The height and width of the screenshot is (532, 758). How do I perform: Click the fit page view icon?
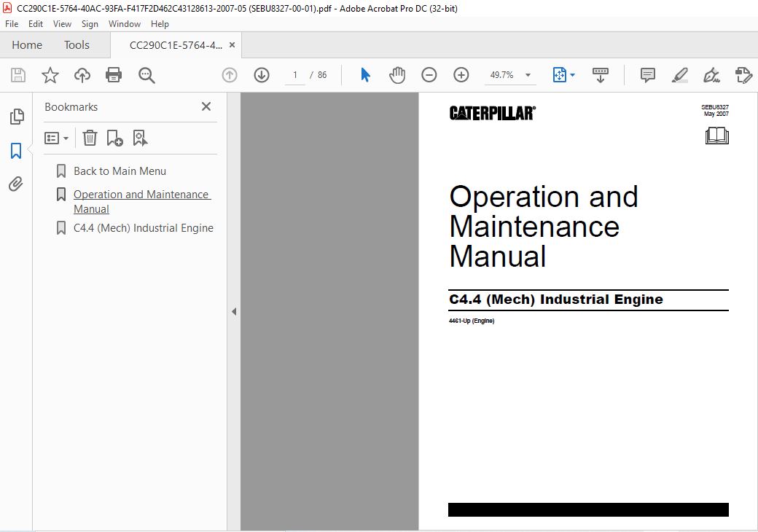click(559, 75)
